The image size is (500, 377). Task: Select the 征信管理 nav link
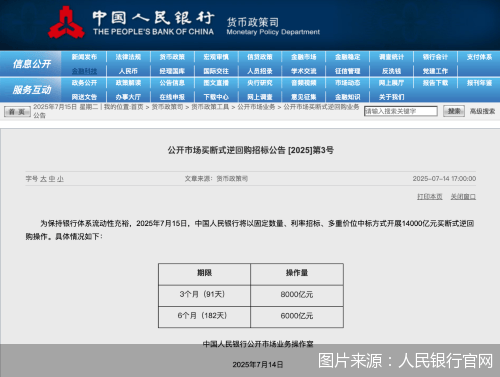pyautogui.click(x=348, y=71)
